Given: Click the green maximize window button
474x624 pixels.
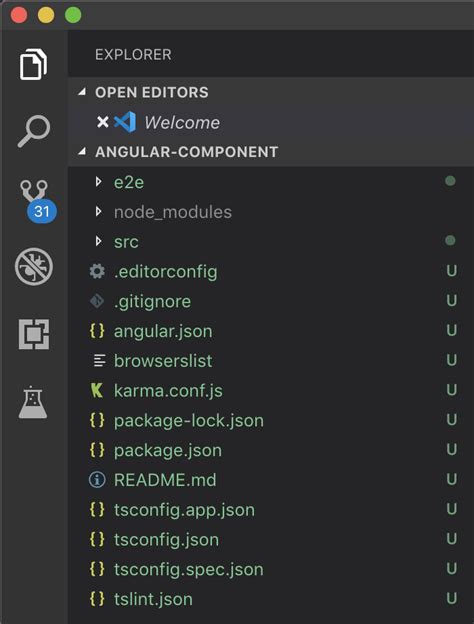Looking at the screenshot, I should (x=73, y=15).
